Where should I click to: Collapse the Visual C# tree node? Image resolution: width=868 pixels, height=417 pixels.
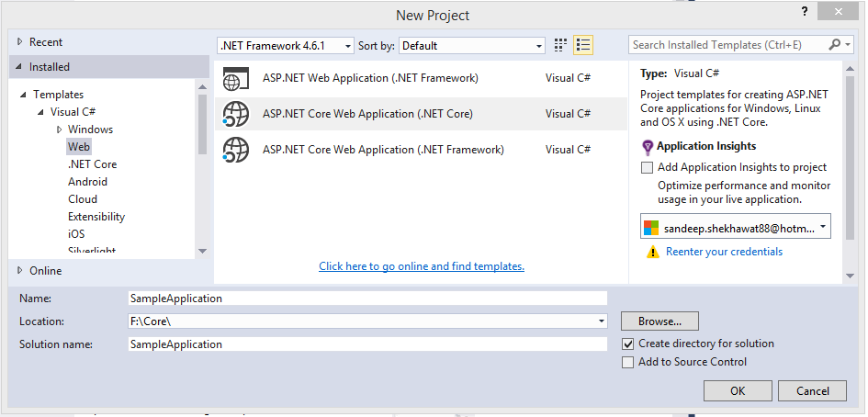click(41, 112)
